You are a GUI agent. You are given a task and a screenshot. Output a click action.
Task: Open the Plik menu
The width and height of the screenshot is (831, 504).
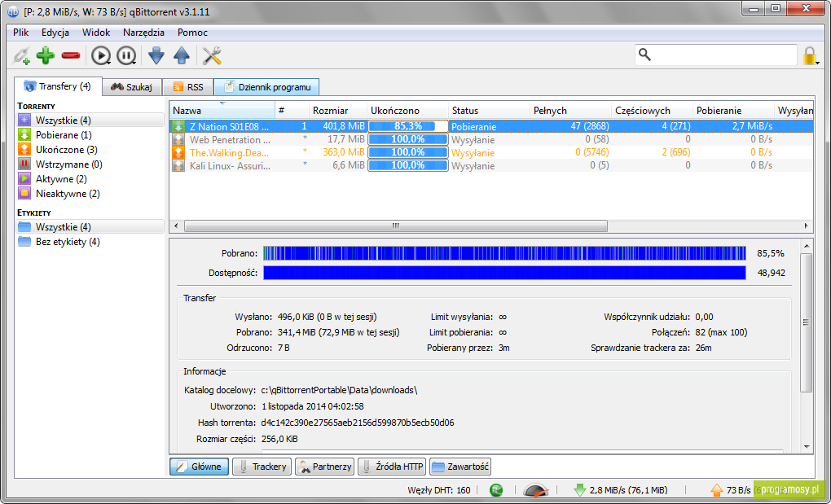pyautogui.click(x=20, y=33)
